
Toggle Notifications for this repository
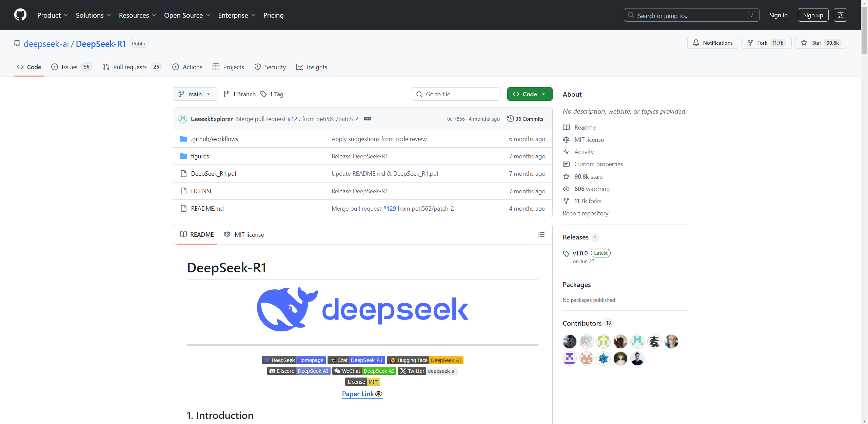pyautogui.click(x=712, y=43)
